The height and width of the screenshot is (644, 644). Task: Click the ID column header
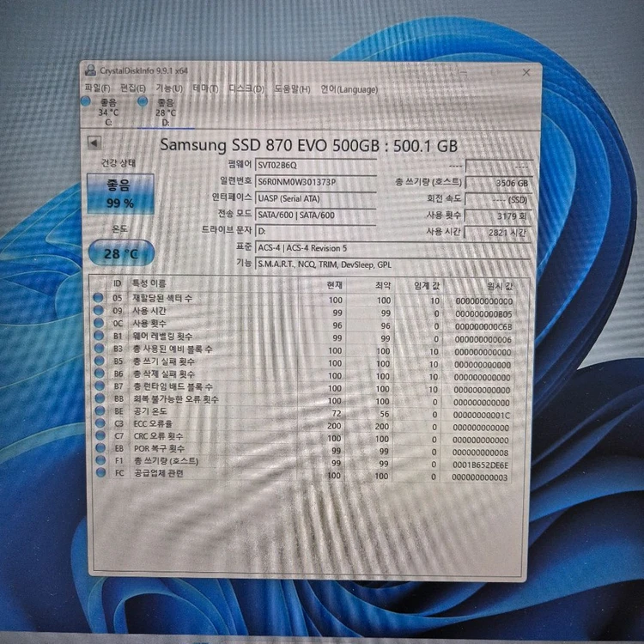(x=117, y=283)
